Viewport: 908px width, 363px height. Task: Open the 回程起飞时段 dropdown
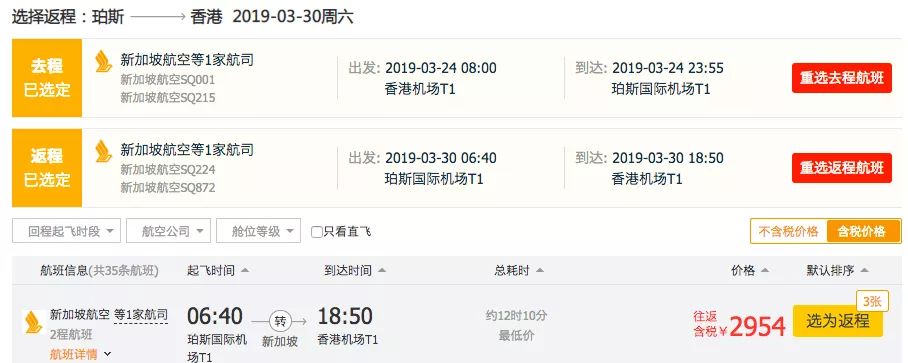pos(67,232)
